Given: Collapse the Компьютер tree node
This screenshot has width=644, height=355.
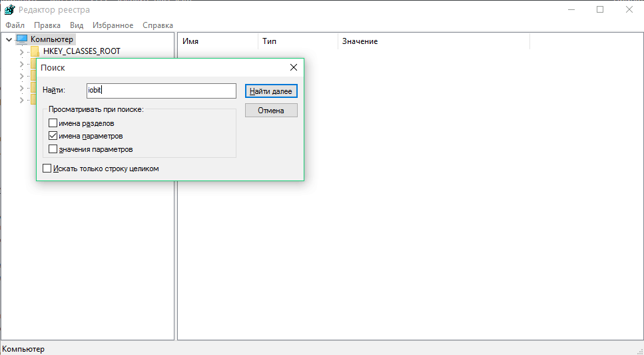Looking at the screenshot, I should (x=9, y=39).
